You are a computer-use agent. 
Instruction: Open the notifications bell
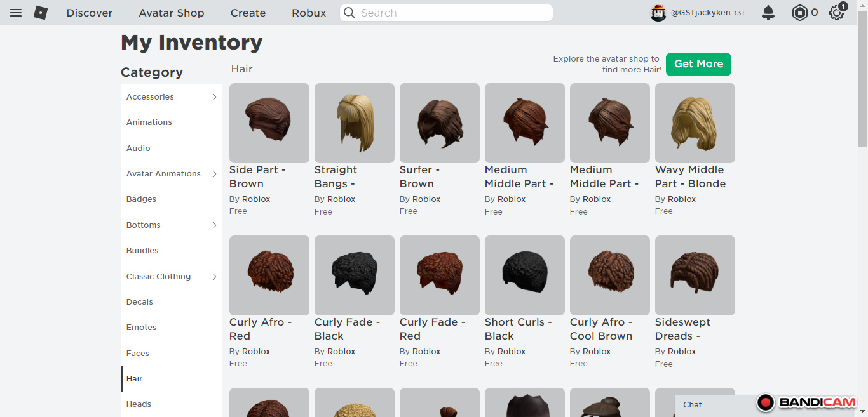tap(768, 13)
